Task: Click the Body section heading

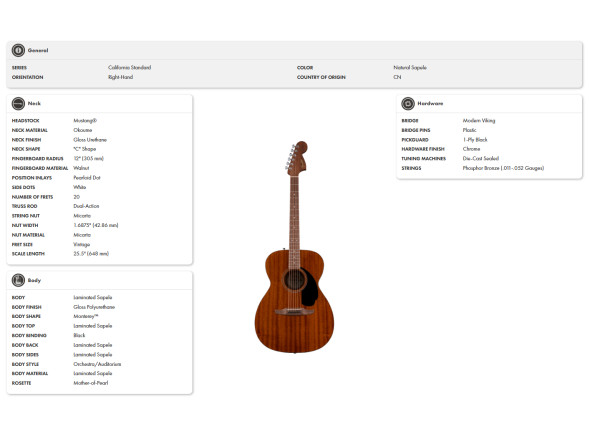Action: click(34, 280)
